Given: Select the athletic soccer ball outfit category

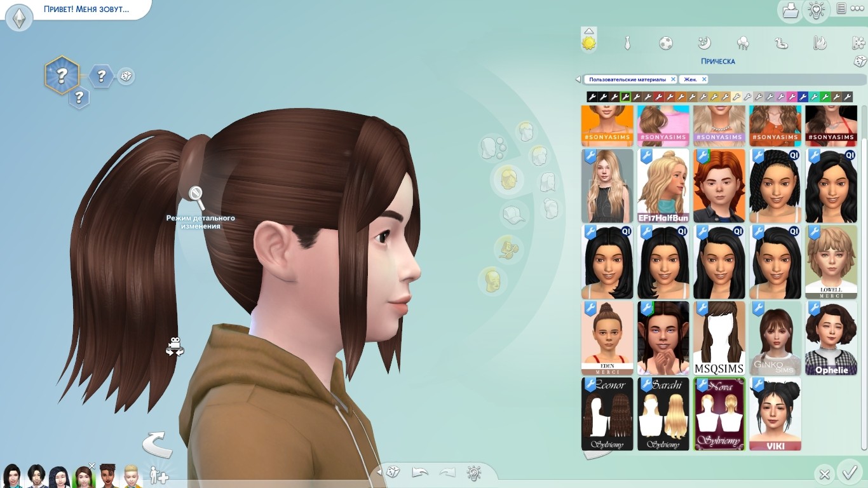Looking at the screenshot, I should point(665,43).
